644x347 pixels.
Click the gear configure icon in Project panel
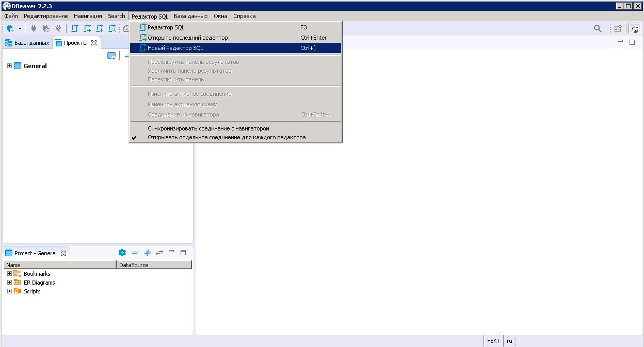122,253
